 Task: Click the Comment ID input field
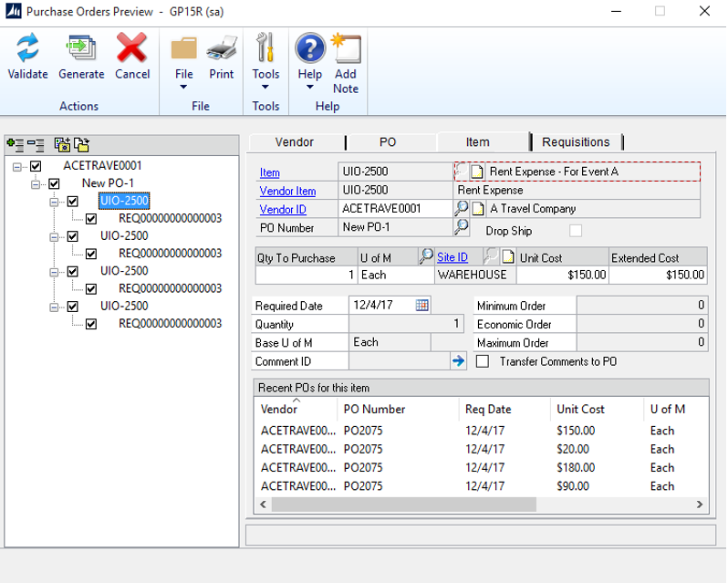(x=400, y=361)
